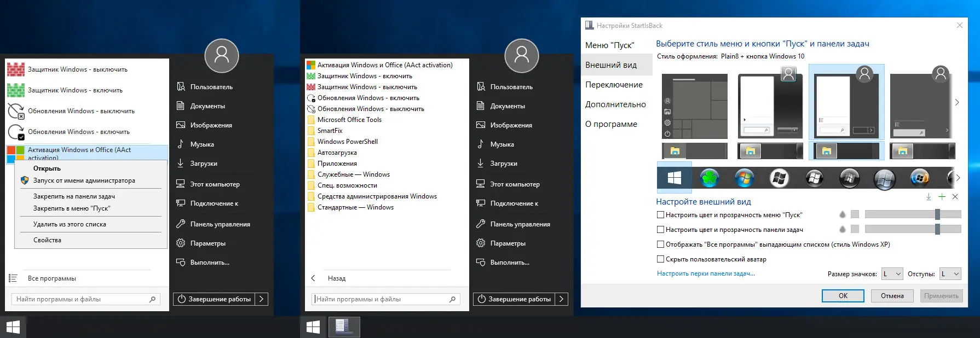Open Обновления Windows - выключить in left menu
980x338 pixels.
[87, 111]
